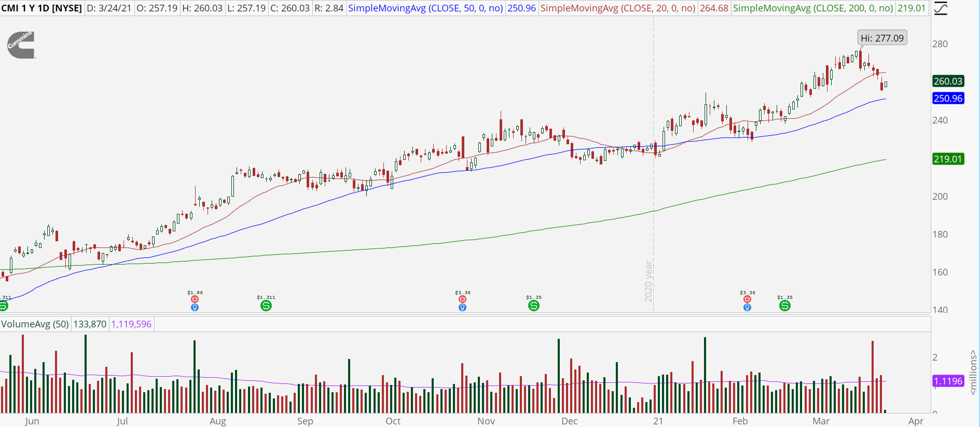The height and width of the screenshot is (427, 980).
Task: Click the 160 price axis label
Action: pyautogui.click(x=940, y=272)
